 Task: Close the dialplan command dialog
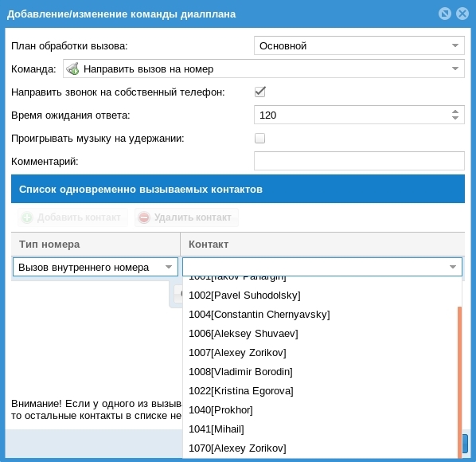(x=462, y=14)
